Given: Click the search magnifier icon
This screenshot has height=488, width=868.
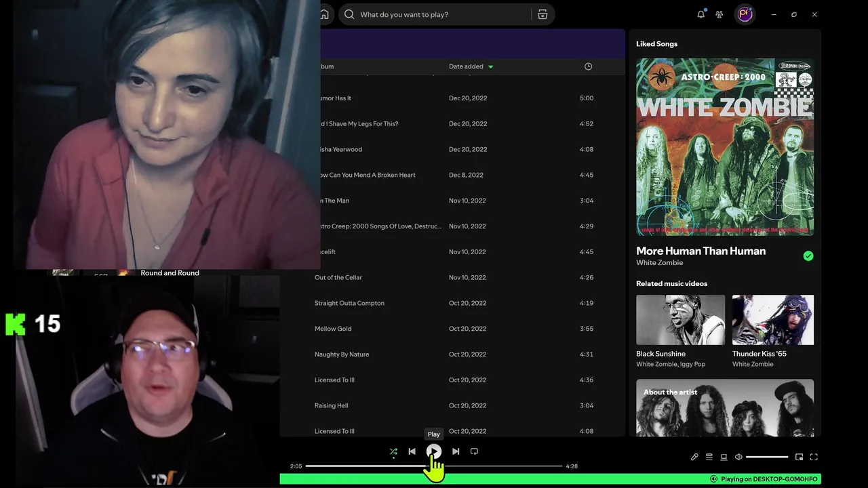Looking at the screenshot, I should coord(349,14).
